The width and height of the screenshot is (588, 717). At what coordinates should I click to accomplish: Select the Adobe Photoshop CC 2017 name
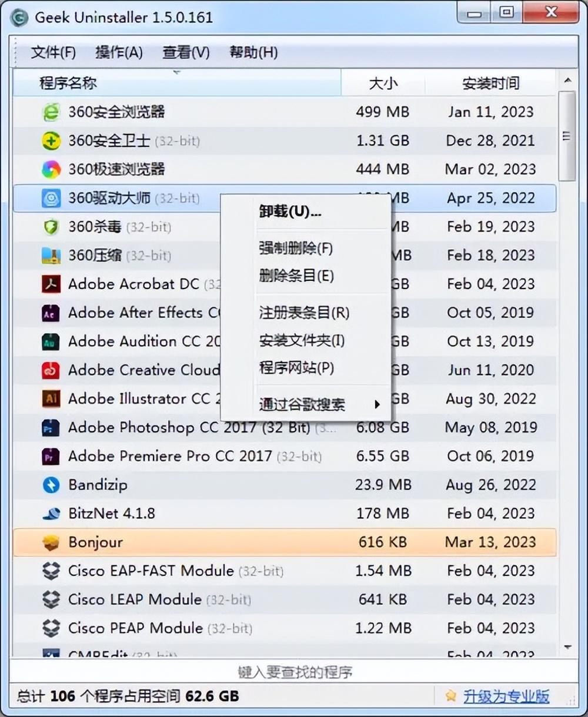(189, 427)
